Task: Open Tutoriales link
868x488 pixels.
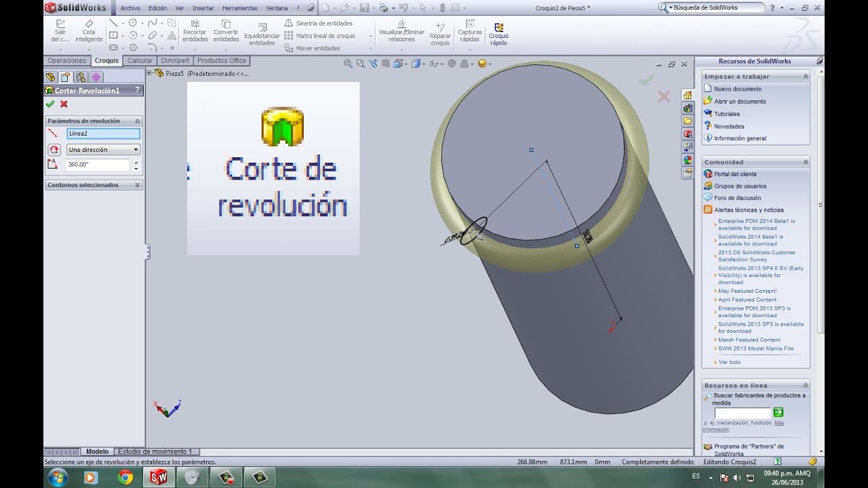Action: pos(727,114)
